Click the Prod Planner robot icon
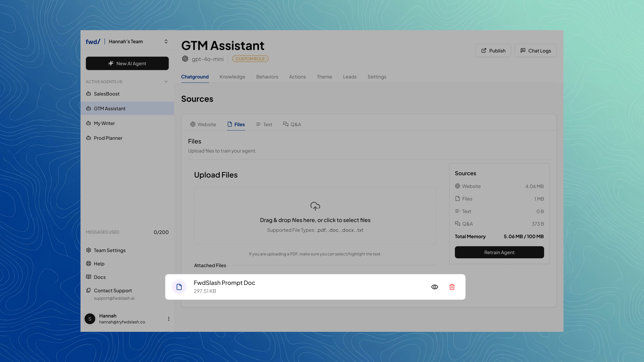The image size is (644, 362). (89, 138)
